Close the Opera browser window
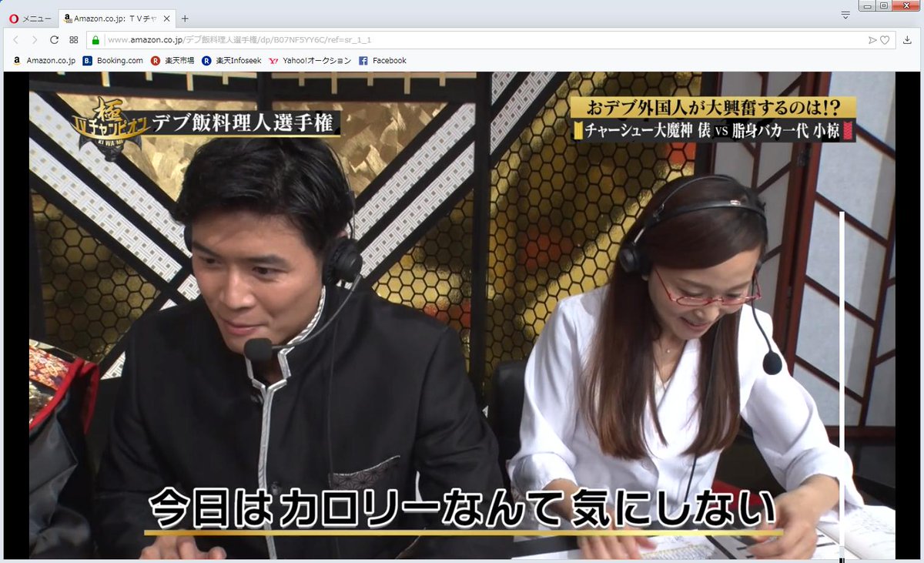The height and width of the screenshot is (563, 924). pyautogui.click(x=906, y=6)
